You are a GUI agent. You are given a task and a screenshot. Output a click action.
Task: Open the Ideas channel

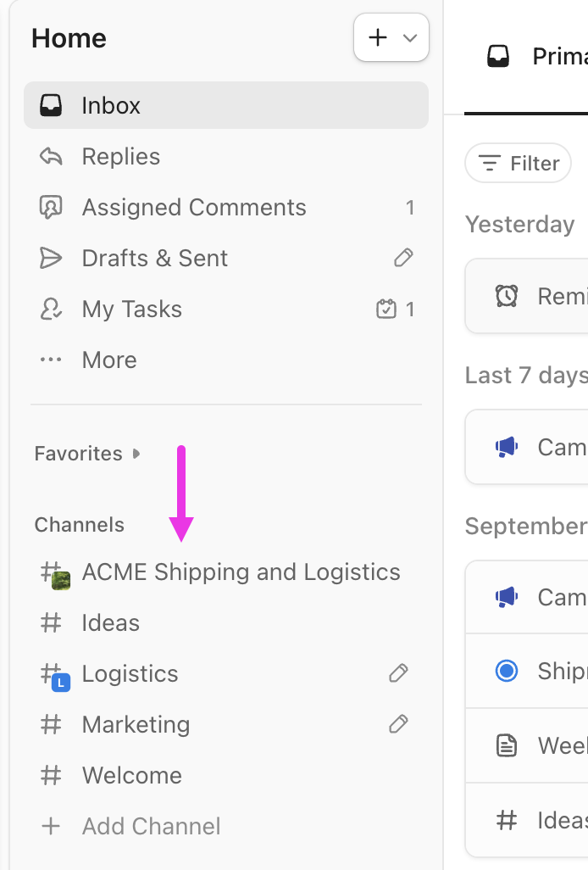(x=110, y=622)
